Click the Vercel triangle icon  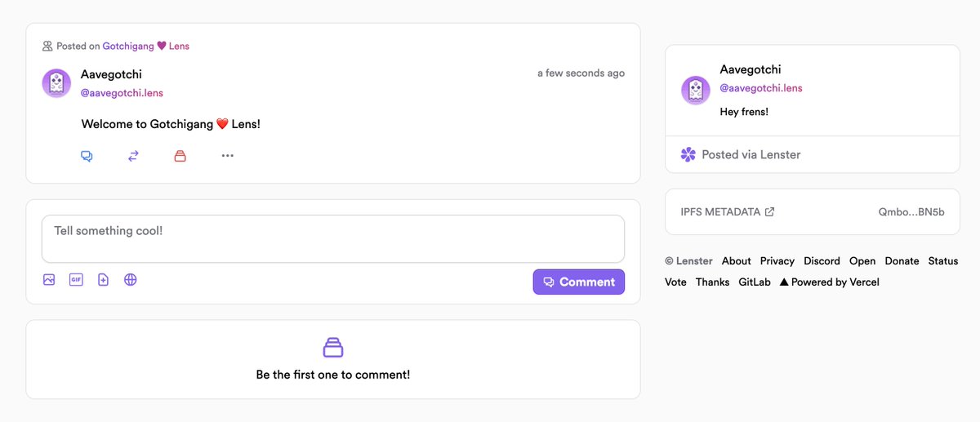[x=784, y=282]
